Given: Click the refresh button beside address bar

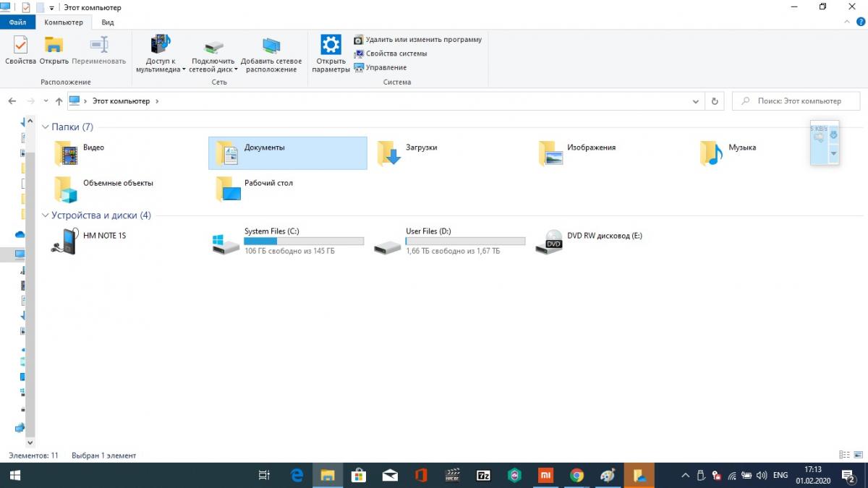Looking at the screenshot, I should click(715, 101).
